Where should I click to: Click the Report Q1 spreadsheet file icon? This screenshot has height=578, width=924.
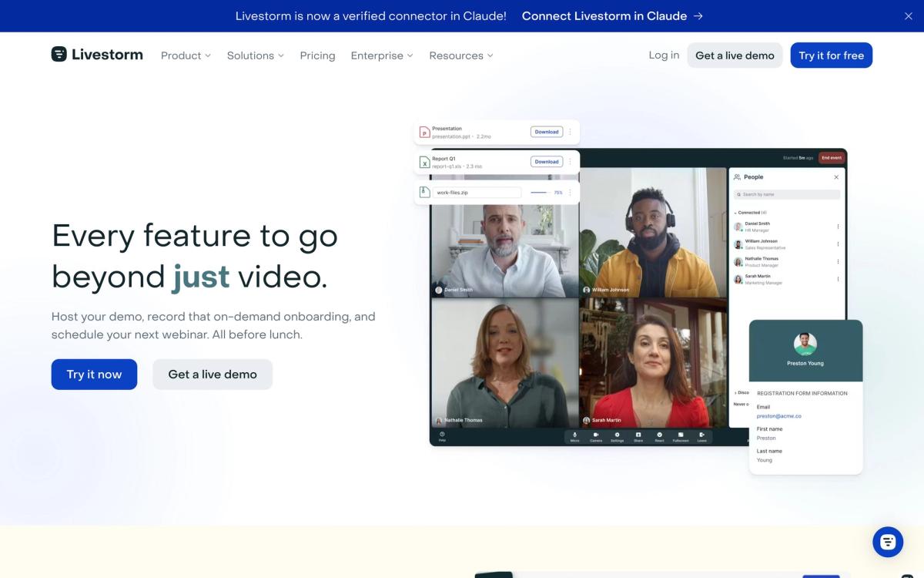424,163
